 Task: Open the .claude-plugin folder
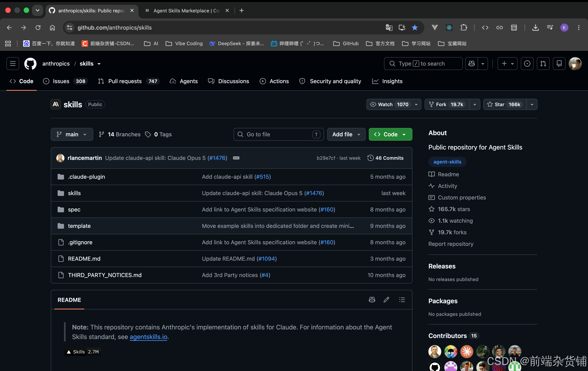tap(86, 177)
